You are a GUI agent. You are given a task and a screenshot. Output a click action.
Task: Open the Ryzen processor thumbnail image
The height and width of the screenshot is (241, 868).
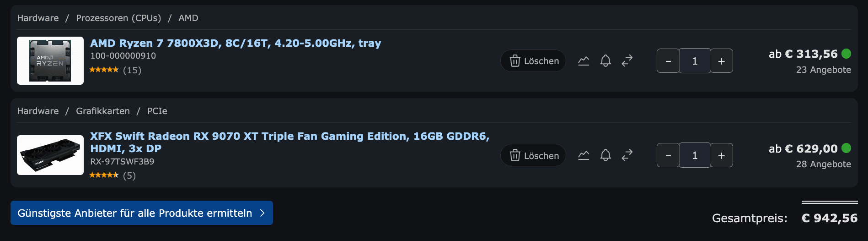[50, 61]
